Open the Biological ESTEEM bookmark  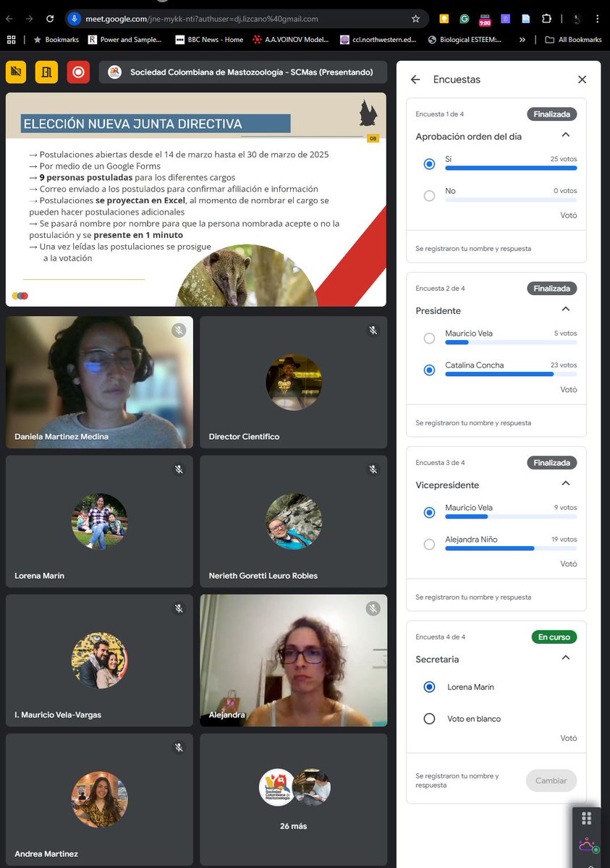pos(465,40)
